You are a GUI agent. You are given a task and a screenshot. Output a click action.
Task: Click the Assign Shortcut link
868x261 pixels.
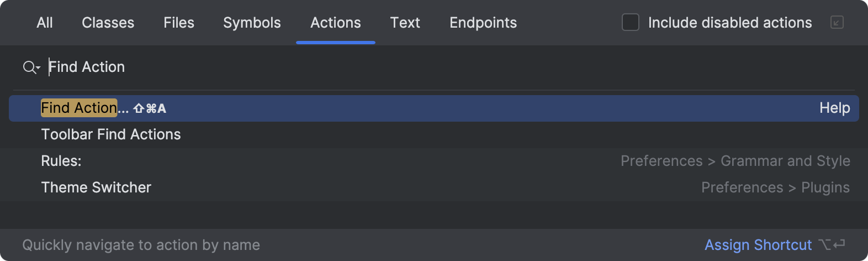click(x=758, y=245)
